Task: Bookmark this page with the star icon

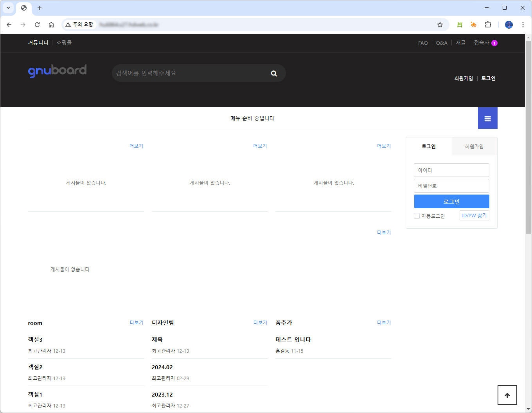Action: tap(440, 25)
